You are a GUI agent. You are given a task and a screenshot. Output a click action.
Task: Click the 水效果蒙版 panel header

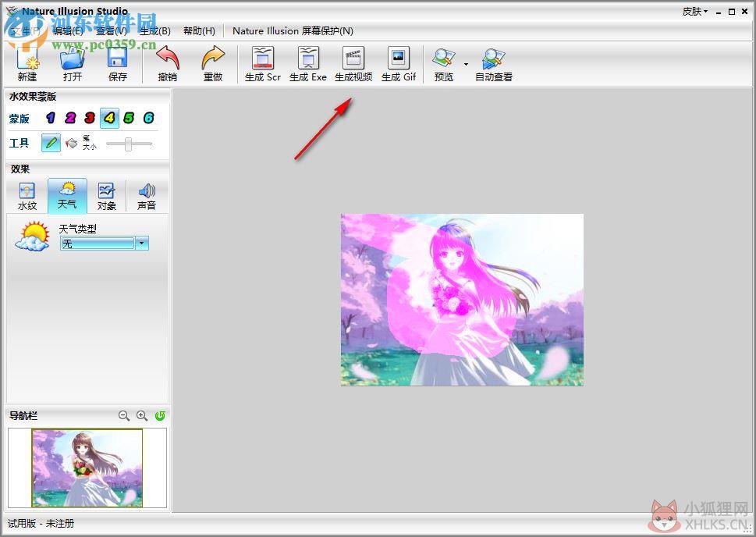tap(33, 97)
